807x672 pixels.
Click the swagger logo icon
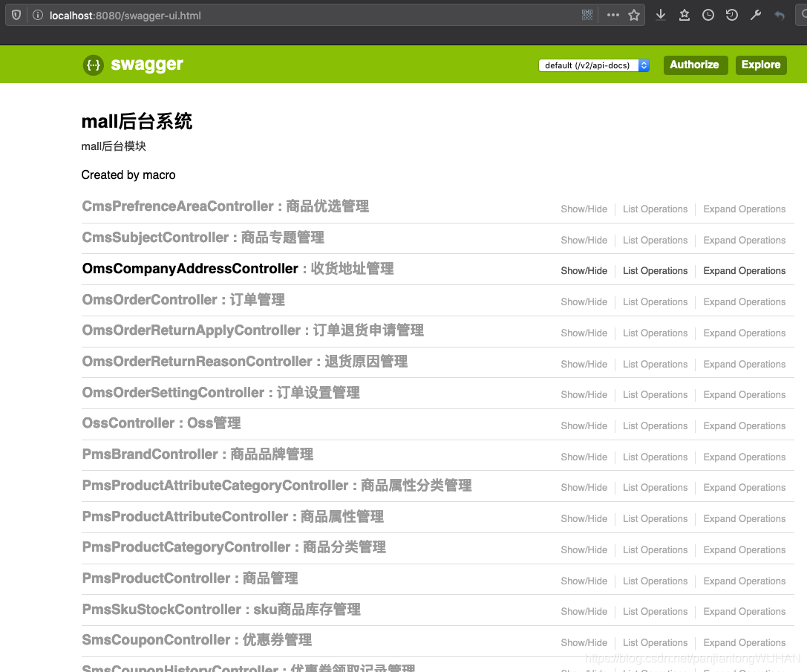[x=93, y=65]
